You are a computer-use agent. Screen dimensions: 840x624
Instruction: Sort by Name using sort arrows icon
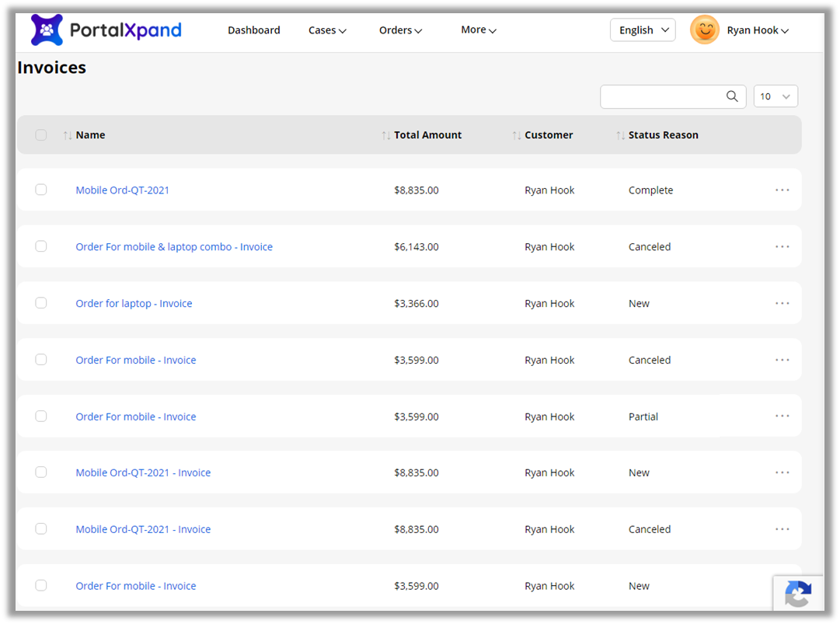click(68, 135)
